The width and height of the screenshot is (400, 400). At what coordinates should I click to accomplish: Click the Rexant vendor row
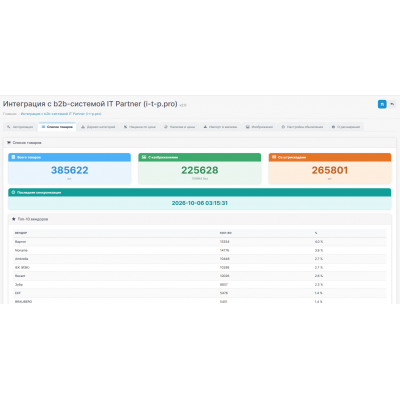pyautogui.click(x=200, y=276)
